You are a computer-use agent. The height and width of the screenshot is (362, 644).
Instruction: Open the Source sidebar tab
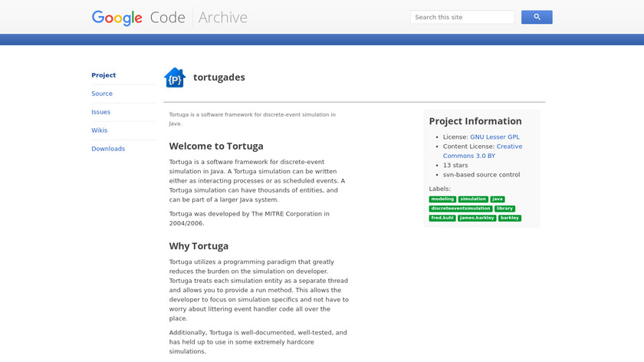(102, 94)
